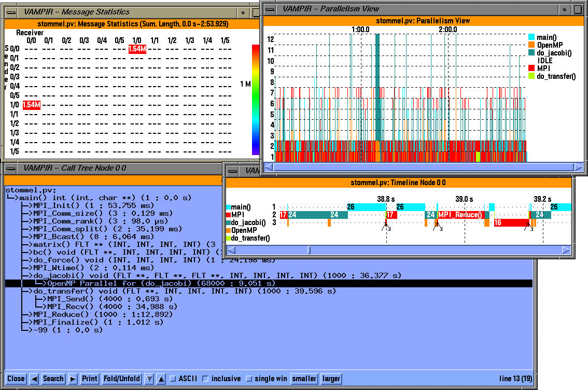Open window menu of Call Tree window
This screenshot has height=390, width=588.
11,169
